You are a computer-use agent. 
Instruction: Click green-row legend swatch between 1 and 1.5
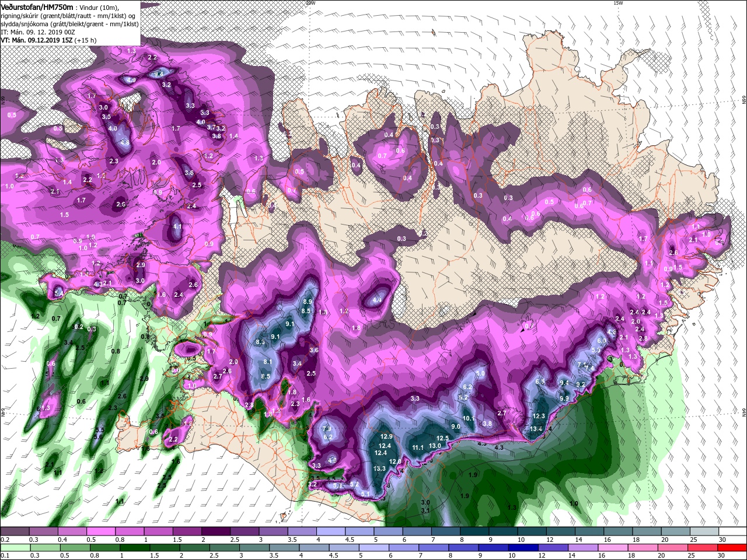click(x=134, y=548)
